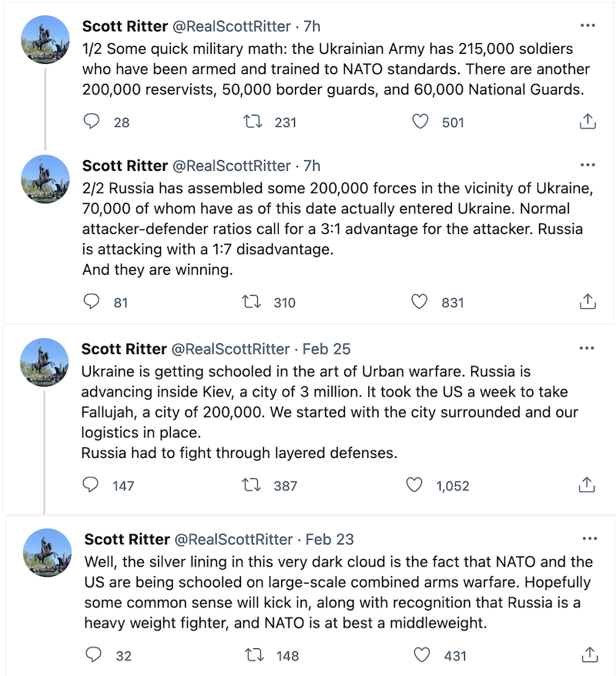This screenshot has height=676, width=616.
Task: Open more options on 1/2 tweet
Action: coord(588,25)
